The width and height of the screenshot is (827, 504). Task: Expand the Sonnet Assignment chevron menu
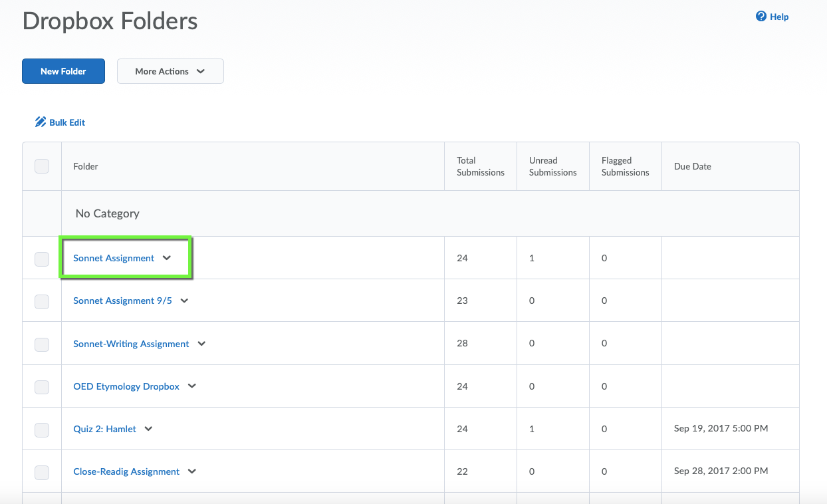coord(167,258)
